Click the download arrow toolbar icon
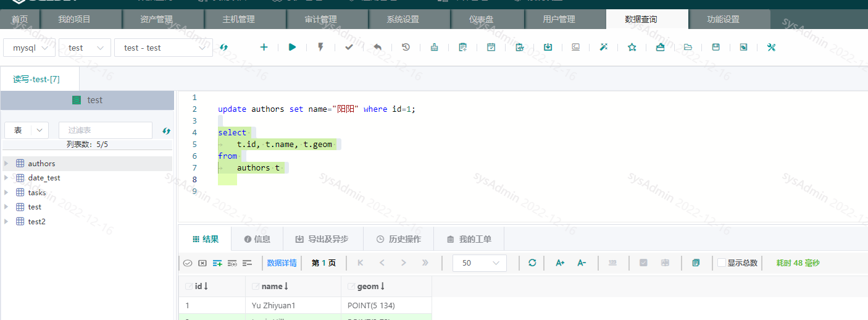The image size is (868, 320). [548, 47]
